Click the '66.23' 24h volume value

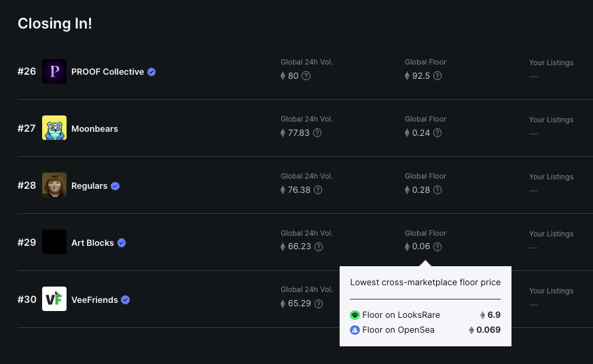(300, 247)
